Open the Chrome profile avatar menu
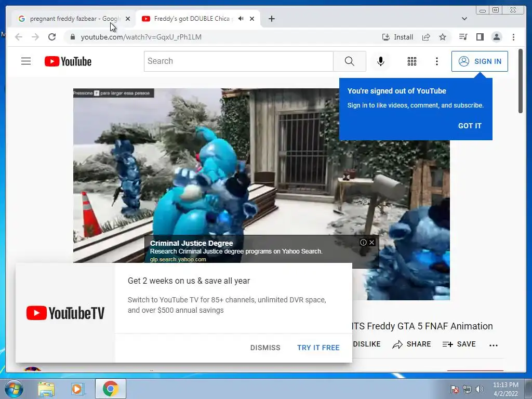 coord(496,37)
